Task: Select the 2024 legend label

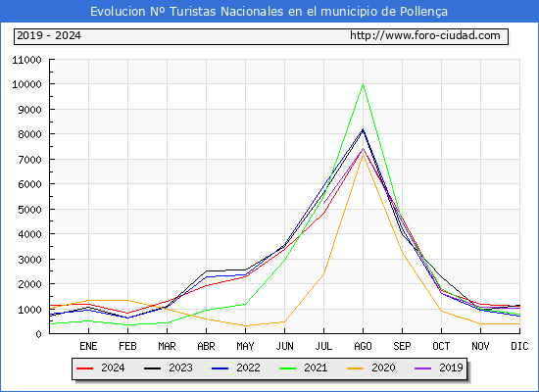Action: pos(113,367)
